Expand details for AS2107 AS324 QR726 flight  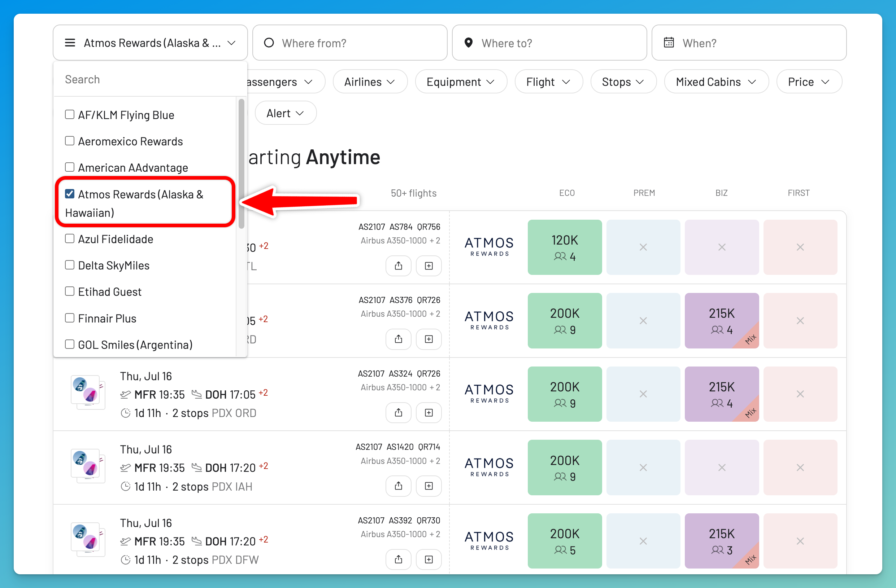pos(429,413)
